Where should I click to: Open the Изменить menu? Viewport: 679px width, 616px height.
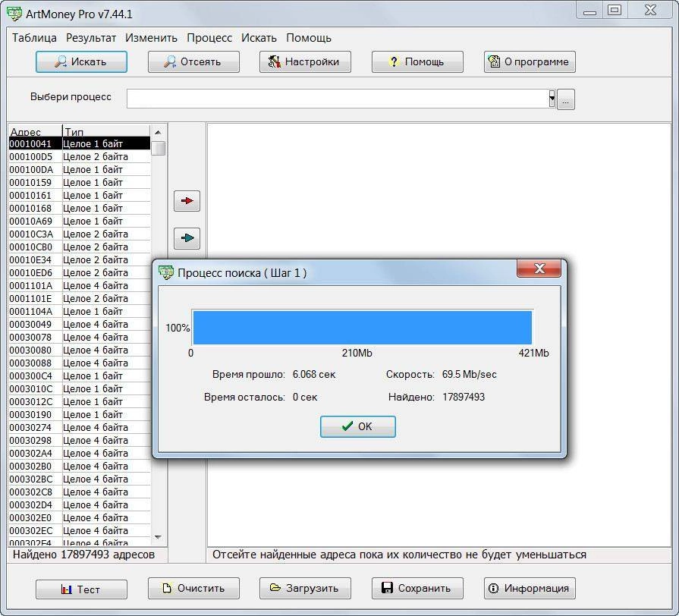(x=151, y=38)
